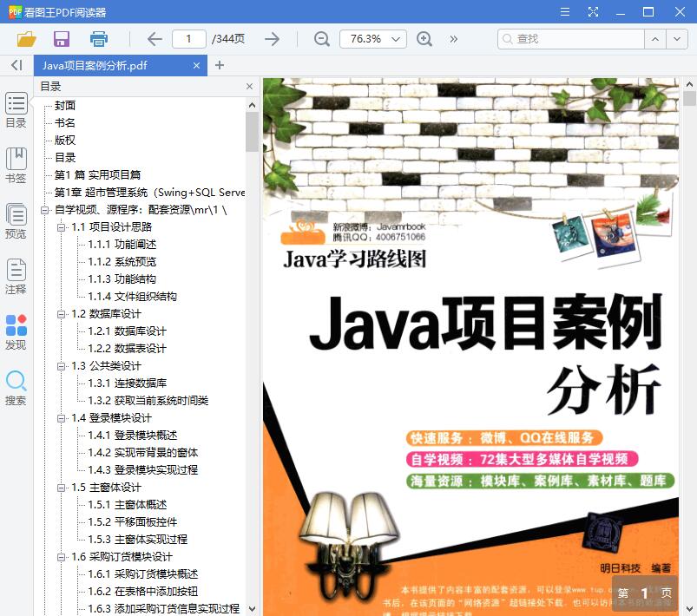Collapse the left sidebar panel
Viewport: 697px width, 616px height.
[x=16, y=65]
